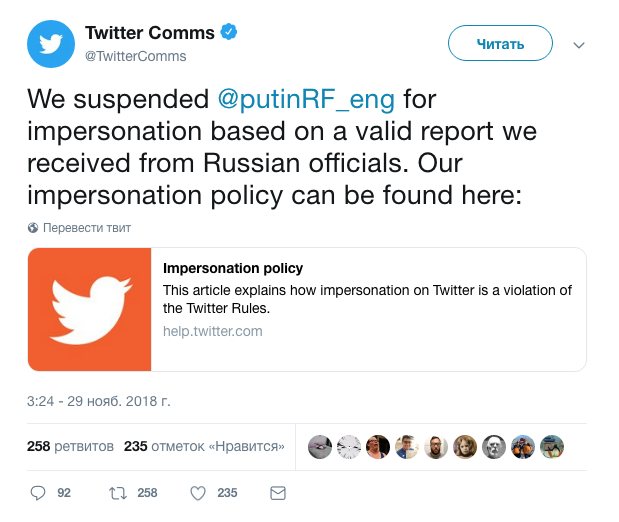Expand the tweet options chevron
The height and width of the screenshot is (522, 619).
point(578,45)
